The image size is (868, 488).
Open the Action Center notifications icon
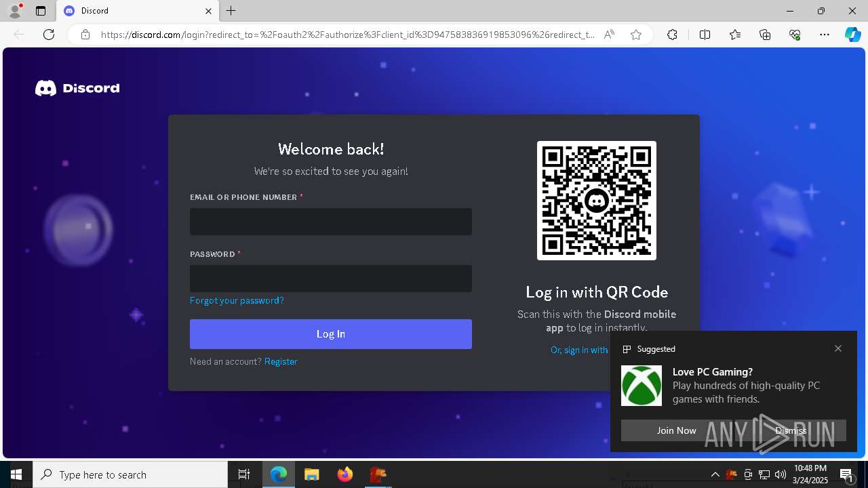click(x=846, y=474)
